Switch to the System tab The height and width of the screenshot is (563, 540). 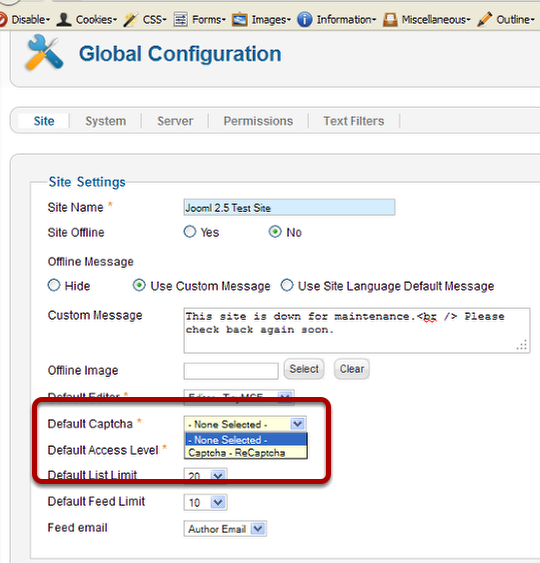coord(106,121)
